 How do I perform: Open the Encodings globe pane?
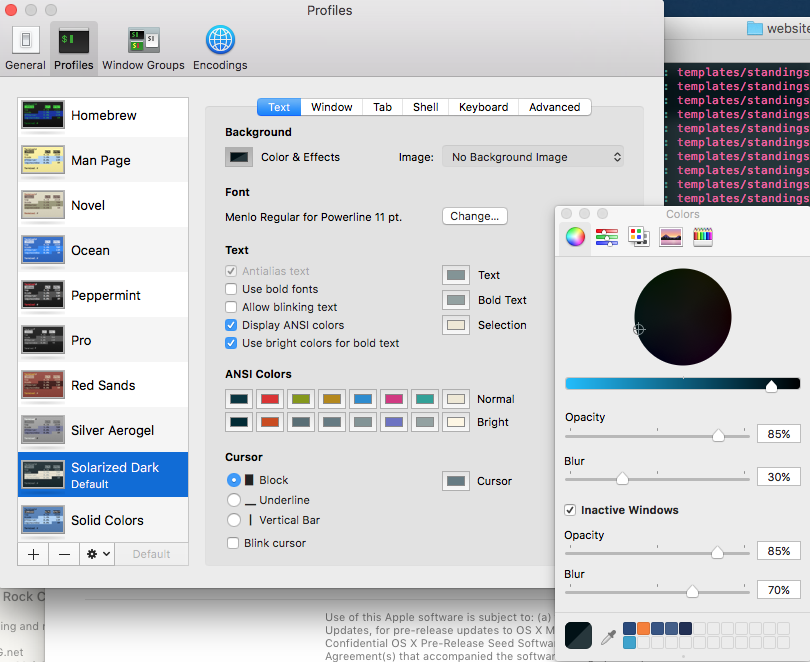(x=220, y=48)
